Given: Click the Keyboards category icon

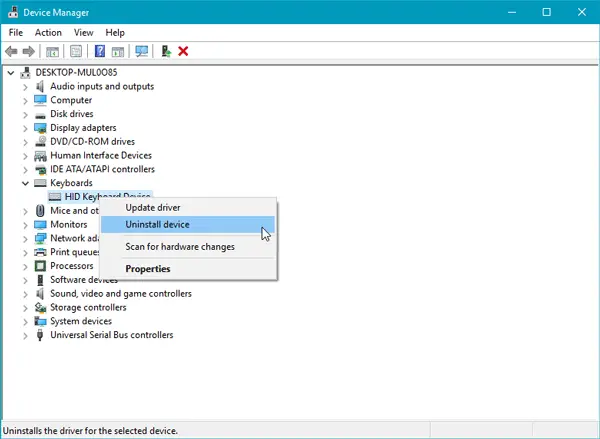Looking at the screenshot, I should pyautogui.click(x=40, y=183).
